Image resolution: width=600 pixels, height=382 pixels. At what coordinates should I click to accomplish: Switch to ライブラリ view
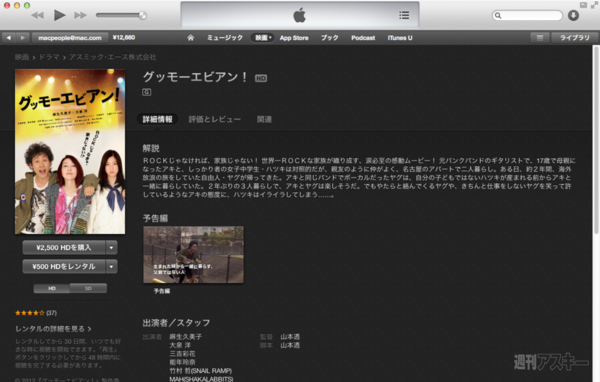[x=575, y=38]
